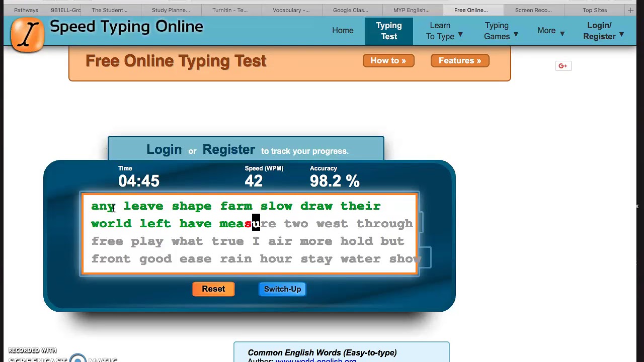Open a new browser tab with plus icon
Image resolution: width=644 pixels, height=362 pixels.
630,10
